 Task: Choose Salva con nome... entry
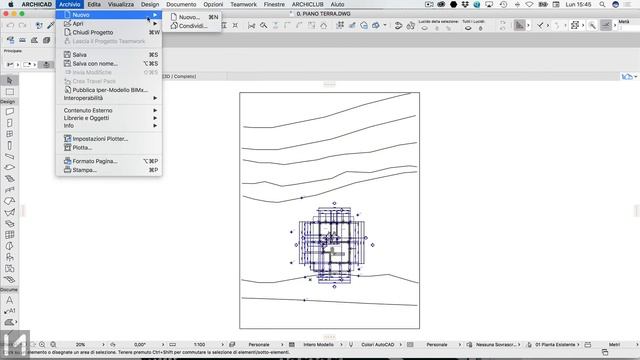pyautogui.click(x=109, y=63)
